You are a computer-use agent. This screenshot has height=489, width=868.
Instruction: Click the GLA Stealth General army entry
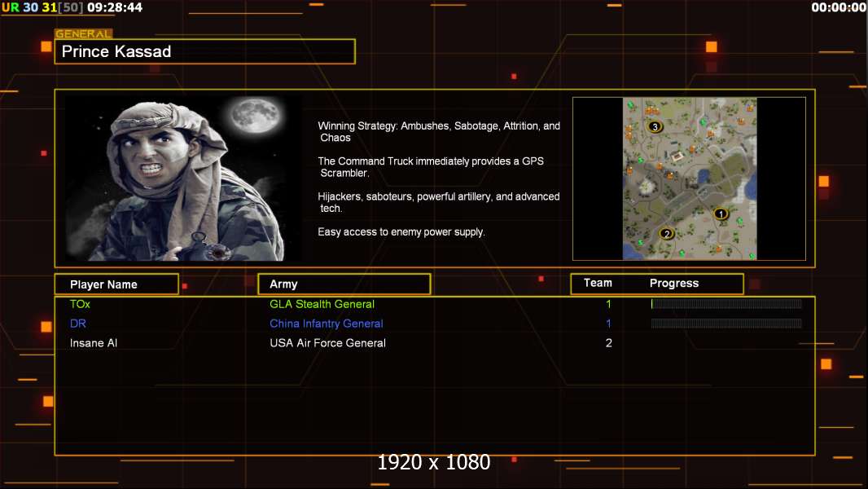322,304
